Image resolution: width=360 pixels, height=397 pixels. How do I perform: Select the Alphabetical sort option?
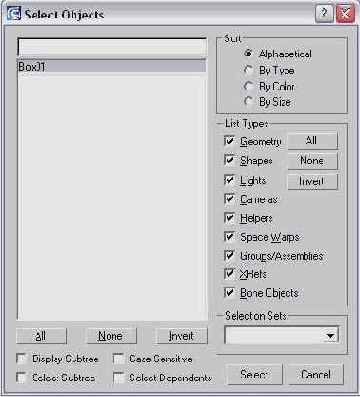click(248, 53)
